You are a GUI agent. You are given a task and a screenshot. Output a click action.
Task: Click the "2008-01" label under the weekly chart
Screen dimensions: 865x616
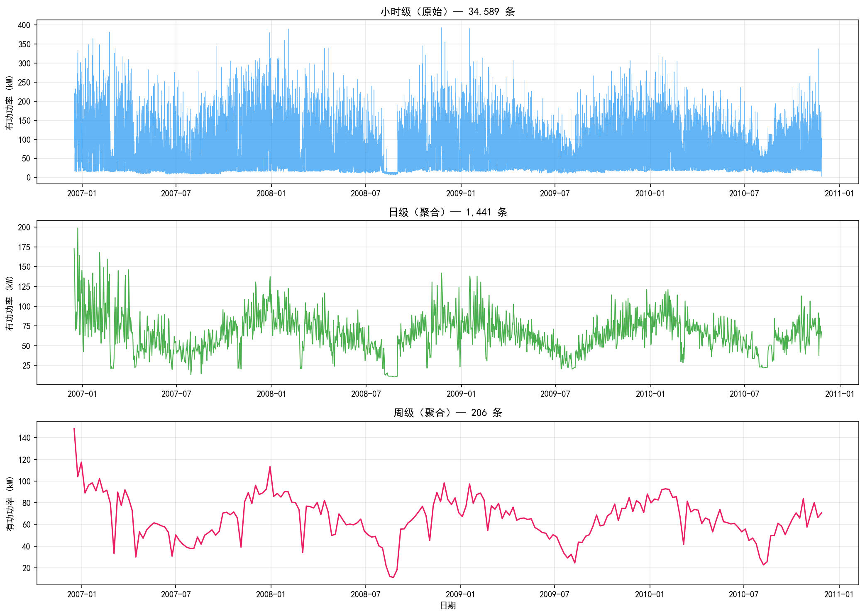coord(271,594)
